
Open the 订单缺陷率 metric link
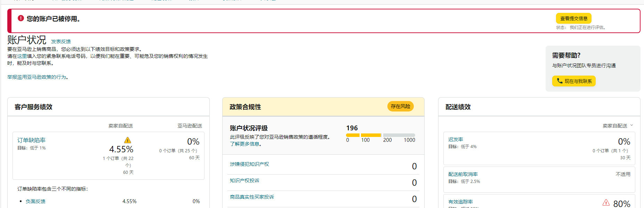tap(31, 140)
